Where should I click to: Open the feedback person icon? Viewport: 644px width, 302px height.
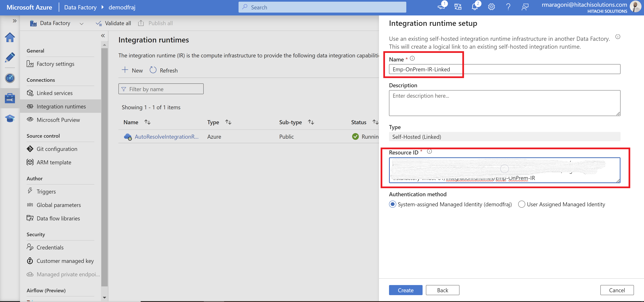[525, 7]
